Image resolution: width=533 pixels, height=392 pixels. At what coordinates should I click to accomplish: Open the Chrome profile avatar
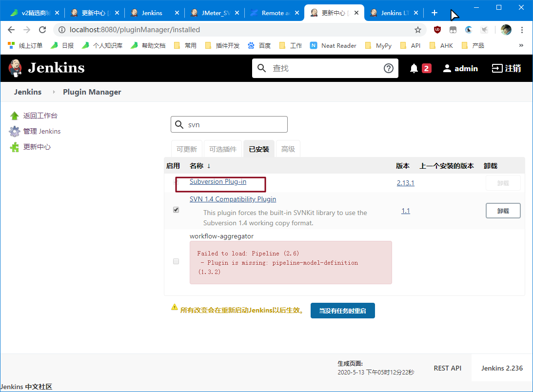506,30
